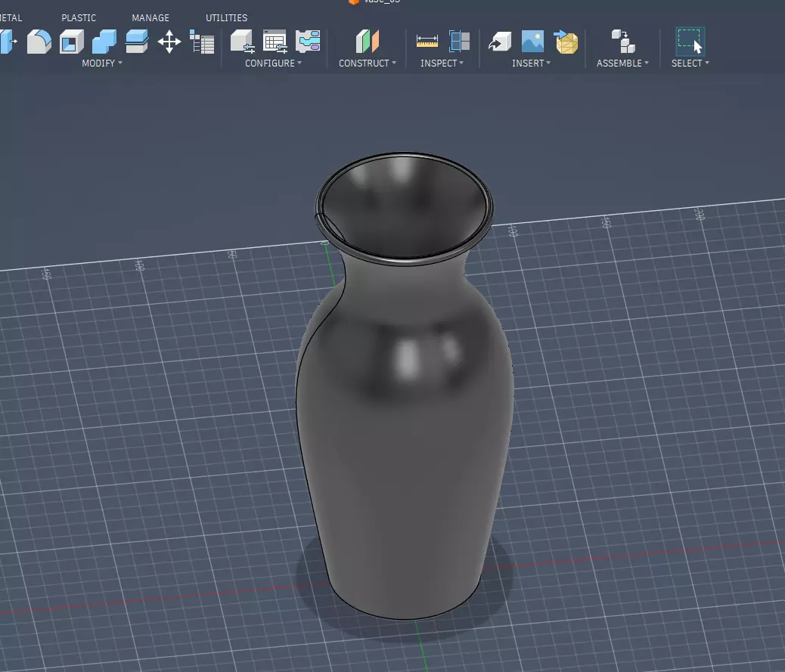Screen dimensions: 785x672
Task: Select the Press Pull tool icon
Action: [x=8, y=42]
